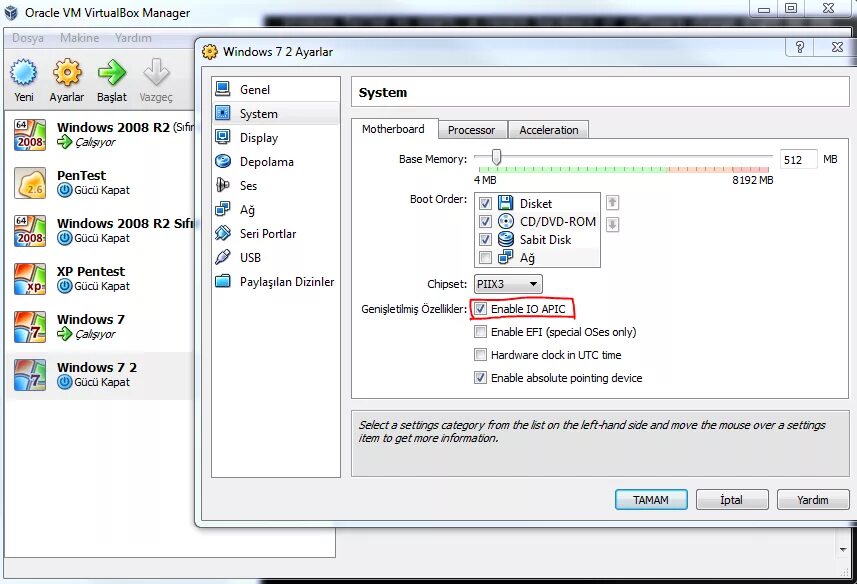This screenshot has width=857, height=584.
Task: Click the main window scrollbar down arrow
Action: [x=842, y=549]
